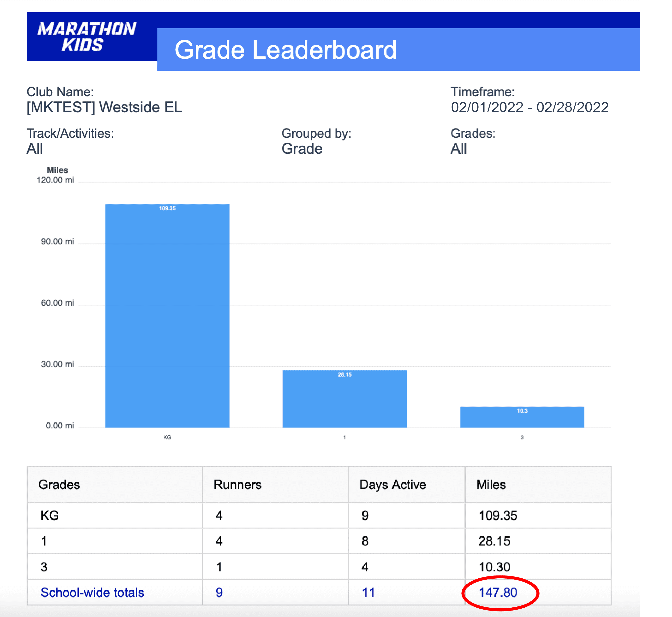672x617 pixels.
Task: Click the 90.00 mi axis label
Action: coord(57,241)
